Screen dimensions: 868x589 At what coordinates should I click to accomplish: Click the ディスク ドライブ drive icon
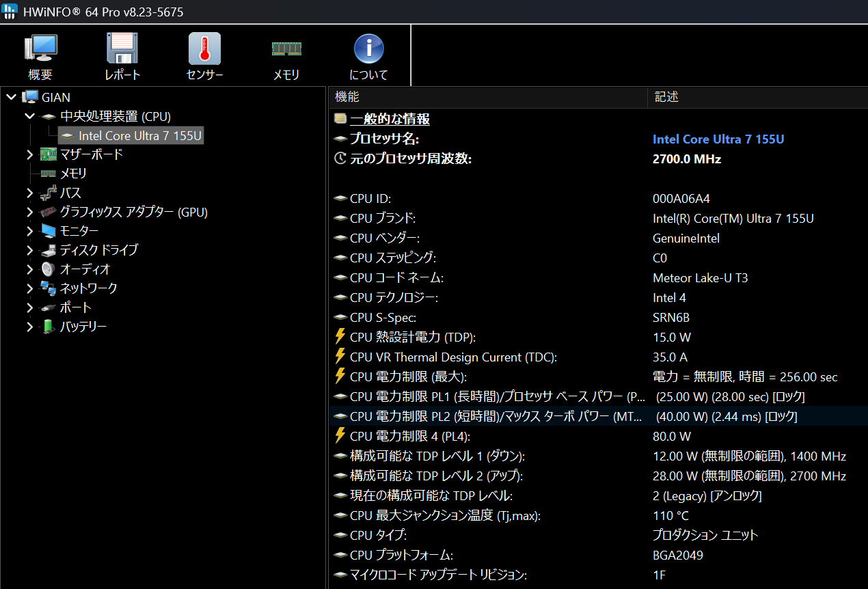coord(49,250)
